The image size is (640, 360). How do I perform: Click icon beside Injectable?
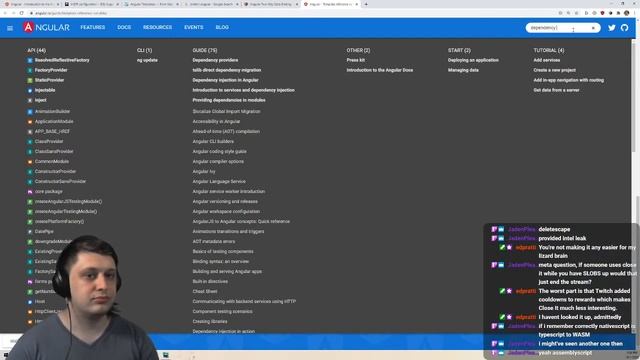tap(30, 91)
